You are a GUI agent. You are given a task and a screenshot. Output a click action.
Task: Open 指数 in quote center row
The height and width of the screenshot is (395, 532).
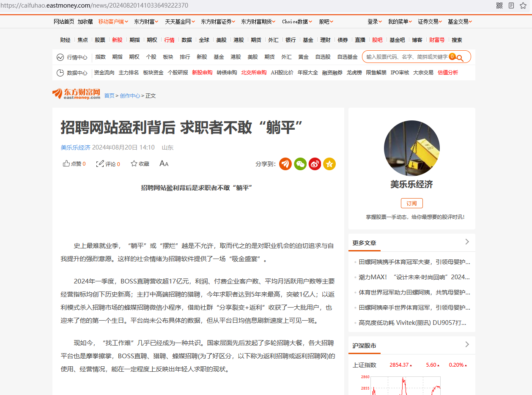pyautogui.click(x=100, y=57)
